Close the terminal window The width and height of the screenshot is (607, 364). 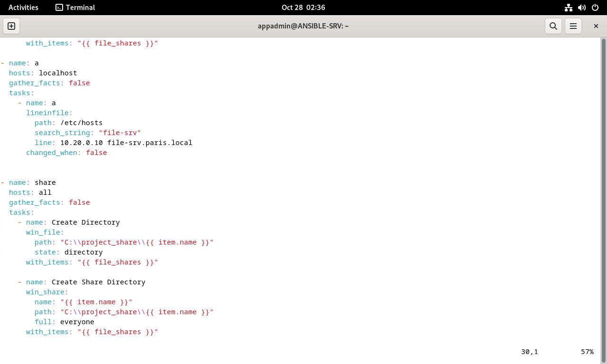click(596, 26)
